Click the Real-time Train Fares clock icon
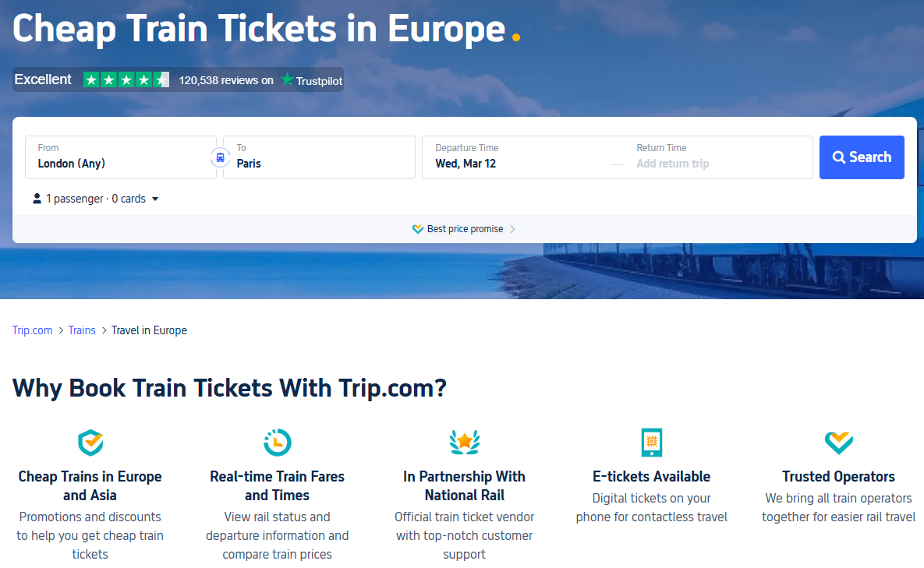 coord(278,443)
